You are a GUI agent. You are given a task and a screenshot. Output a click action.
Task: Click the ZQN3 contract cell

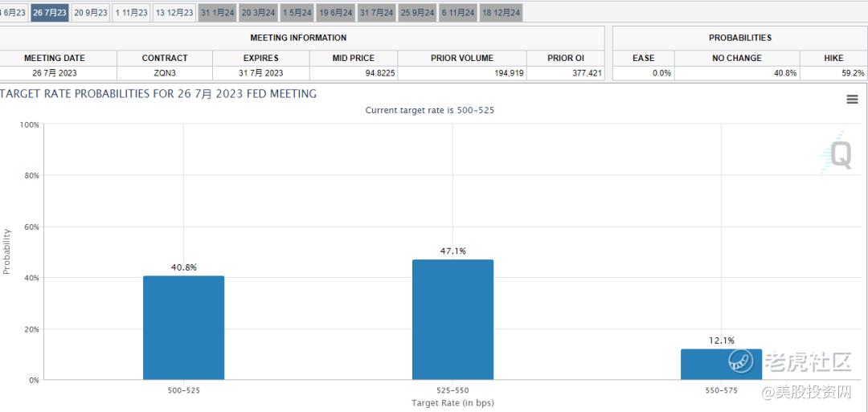pyautogui.click(x=165, y=73)
